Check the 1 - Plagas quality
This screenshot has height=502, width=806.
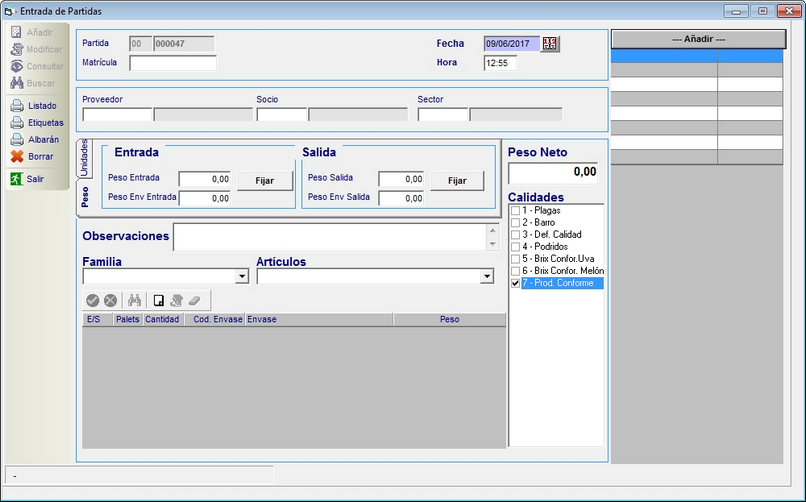(x=515, y=211)
